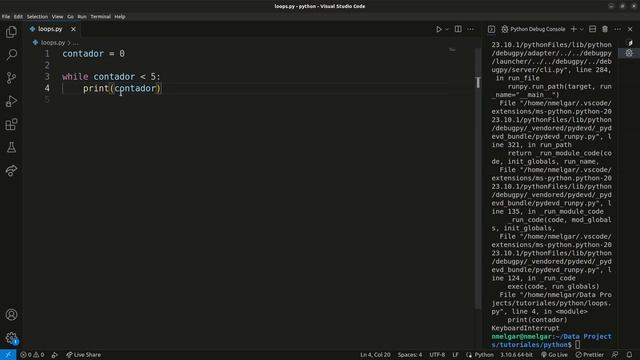Open the Extensions view icon
Image resolution: width=640 pixels, height=360 pixels.
(x=11, y=124)
